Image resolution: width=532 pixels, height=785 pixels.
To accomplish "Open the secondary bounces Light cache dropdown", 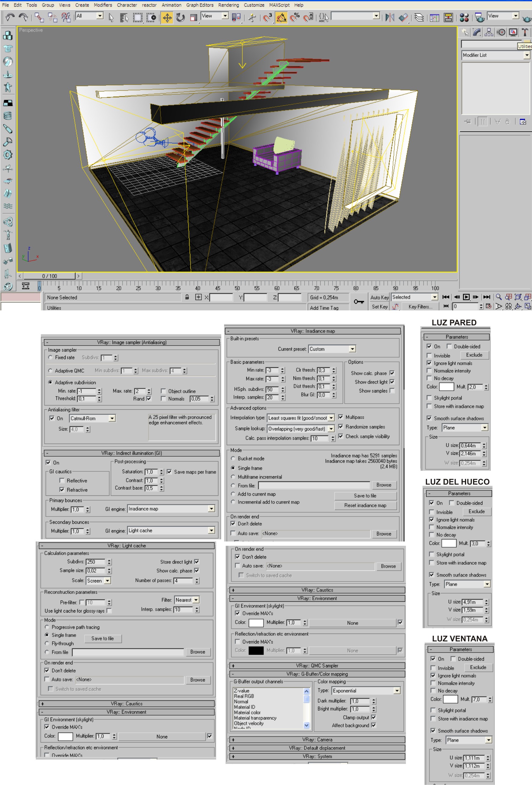I will [x=171, y=530].
